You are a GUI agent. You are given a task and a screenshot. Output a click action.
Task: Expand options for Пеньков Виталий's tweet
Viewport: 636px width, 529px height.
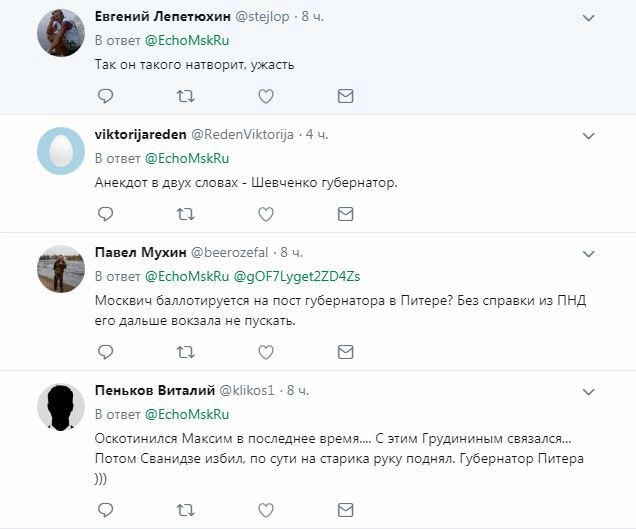[589, 391]
